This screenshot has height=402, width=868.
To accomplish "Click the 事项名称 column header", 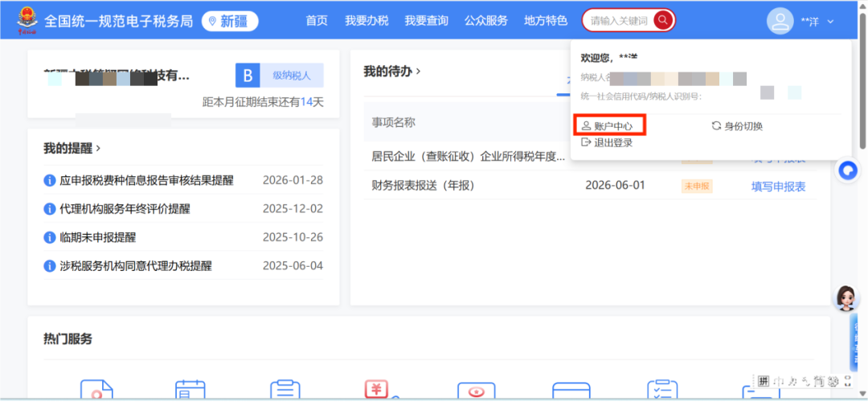I will (394, 122).
